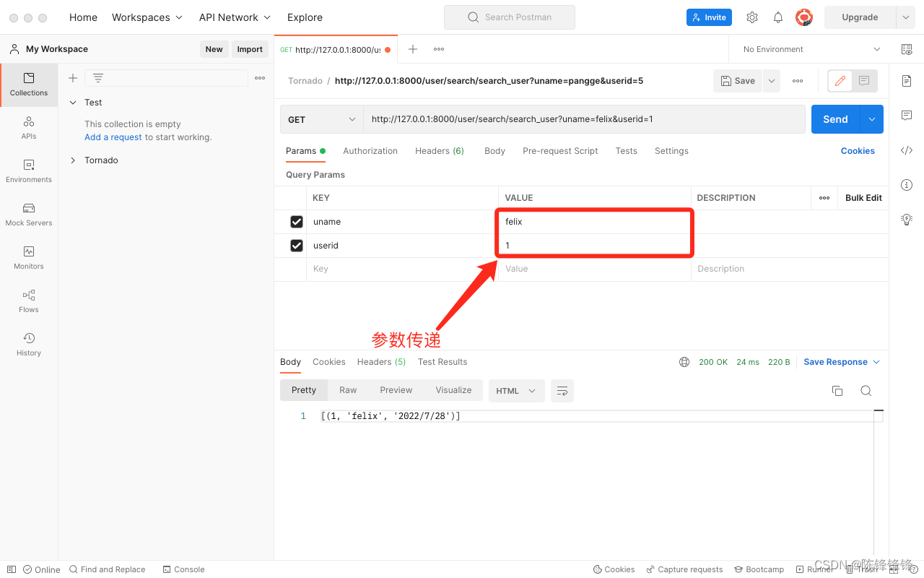This screenshot has height=578, width=924.
Task: Click the filter icon in collections search
Action: pos(98,78)
